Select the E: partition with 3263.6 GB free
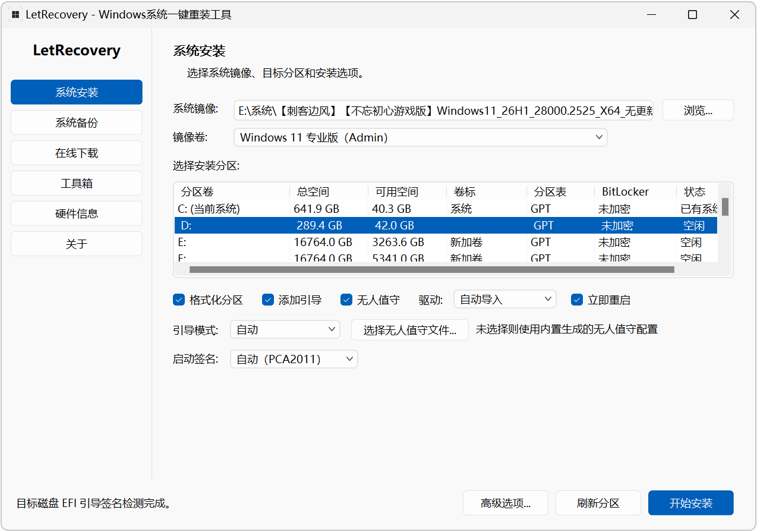 click(x=446, y=242)
